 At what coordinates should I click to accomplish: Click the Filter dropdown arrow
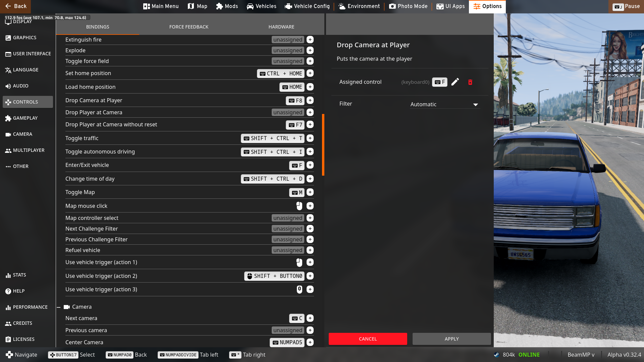click(475, 105)
